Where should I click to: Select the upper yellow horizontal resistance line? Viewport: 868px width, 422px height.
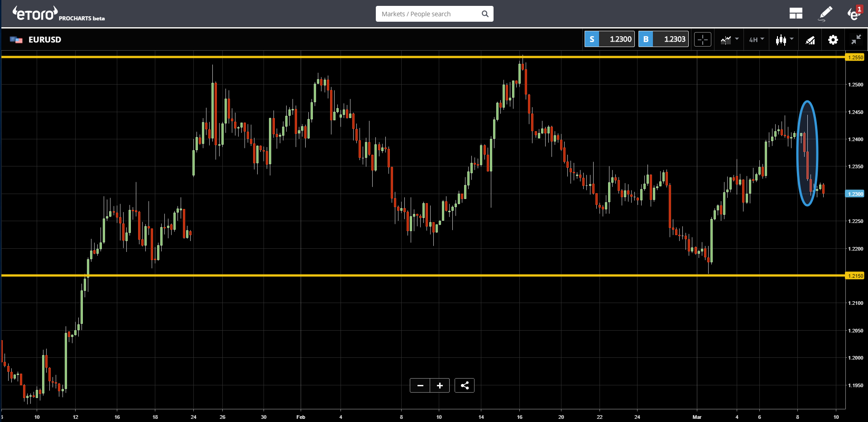pos(423,57)
